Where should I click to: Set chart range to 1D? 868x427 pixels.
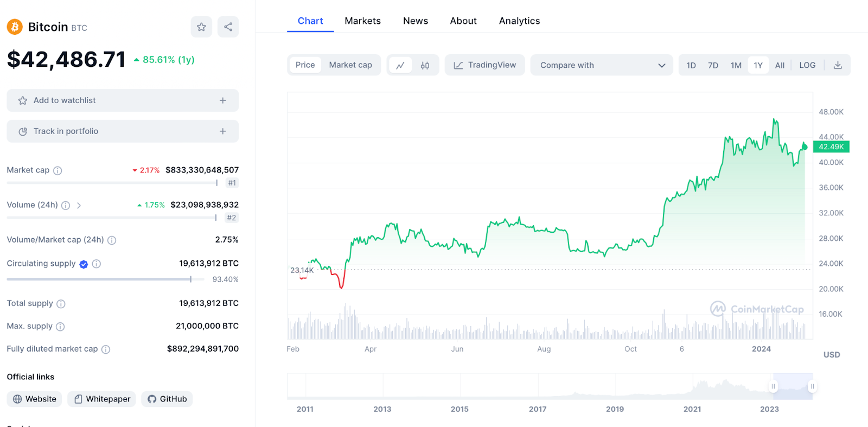pyautogui.click(x=691, y=65)
